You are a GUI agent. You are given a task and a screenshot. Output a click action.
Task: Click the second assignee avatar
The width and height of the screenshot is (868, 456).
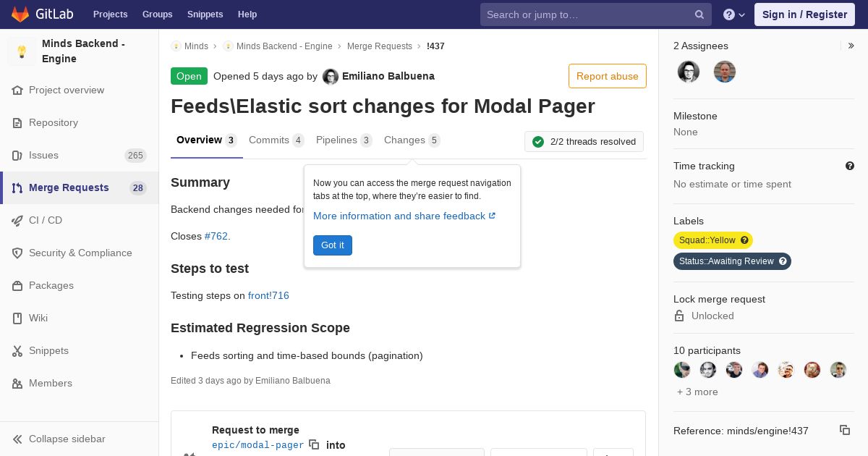coord(724,72)
